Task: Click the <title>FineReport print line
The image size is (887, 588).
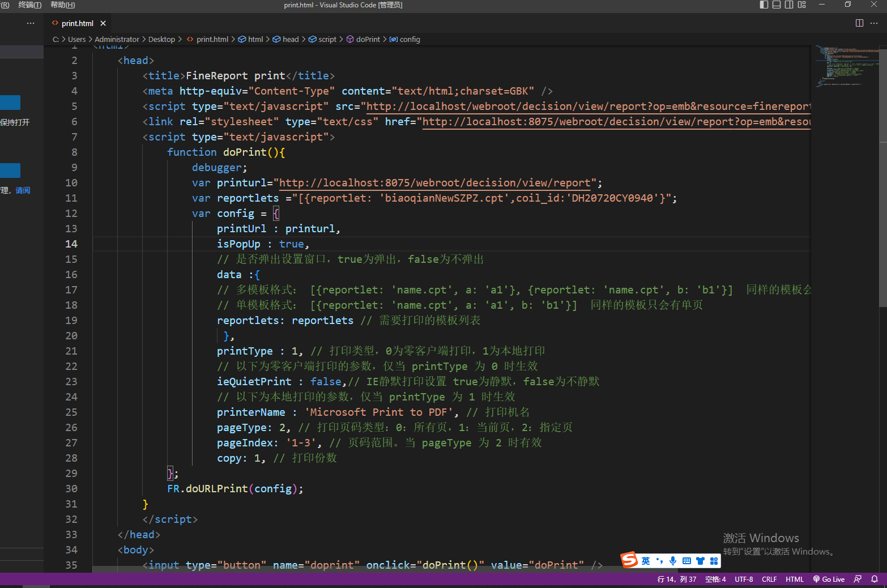Action: (238, 76)
